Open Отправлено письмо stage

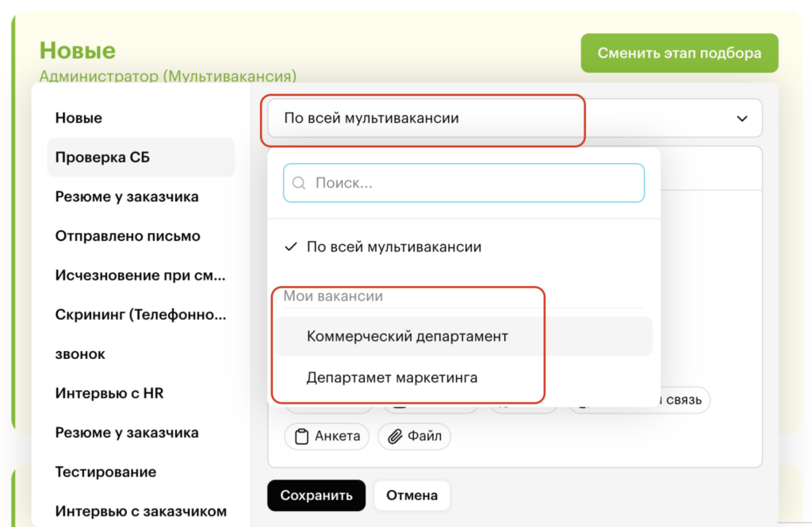128,236
